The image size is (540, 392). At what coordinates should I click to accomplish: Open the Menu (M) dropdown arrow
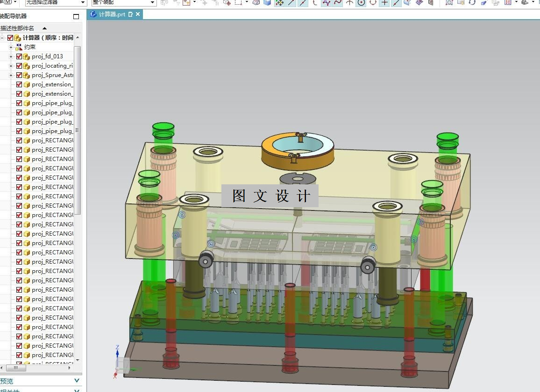point(15,2)
